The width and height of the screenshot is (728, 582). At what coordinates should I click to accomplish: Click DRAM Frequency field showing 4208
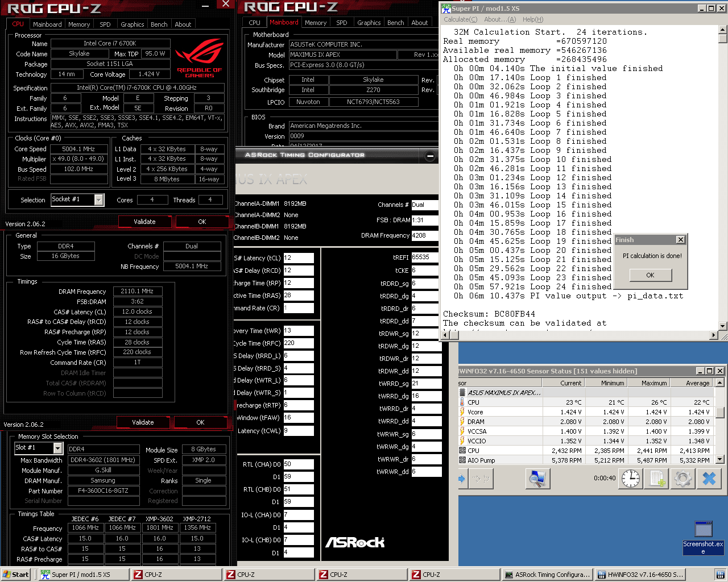(425, 235)
